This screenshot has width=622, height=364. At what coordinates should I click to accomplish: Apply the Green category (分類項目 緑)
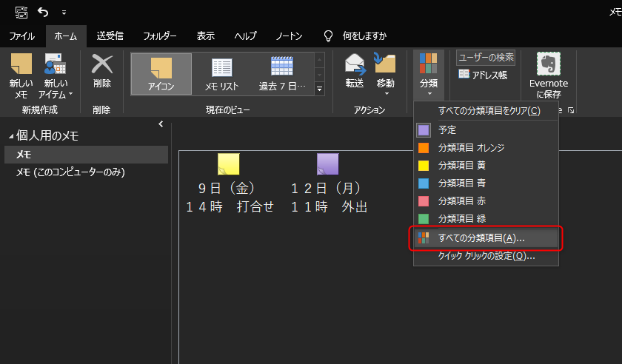coord(486,218)
